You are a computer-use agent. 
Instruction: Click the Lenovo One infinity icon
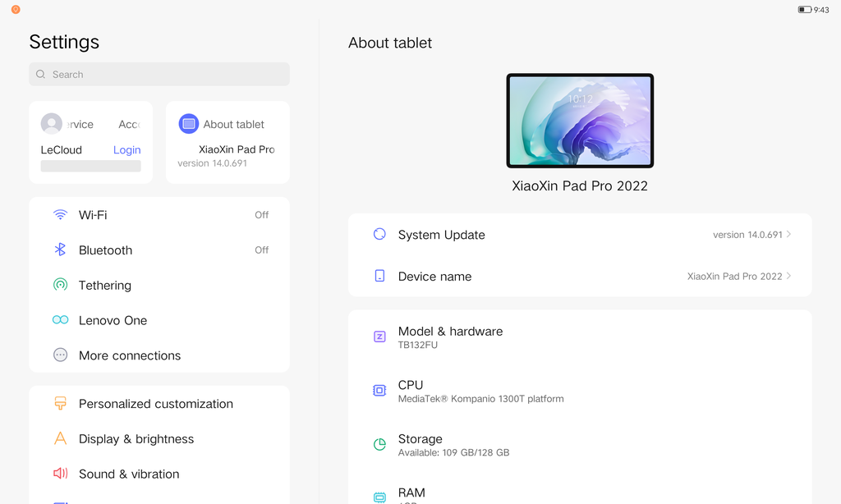point(60,320)
